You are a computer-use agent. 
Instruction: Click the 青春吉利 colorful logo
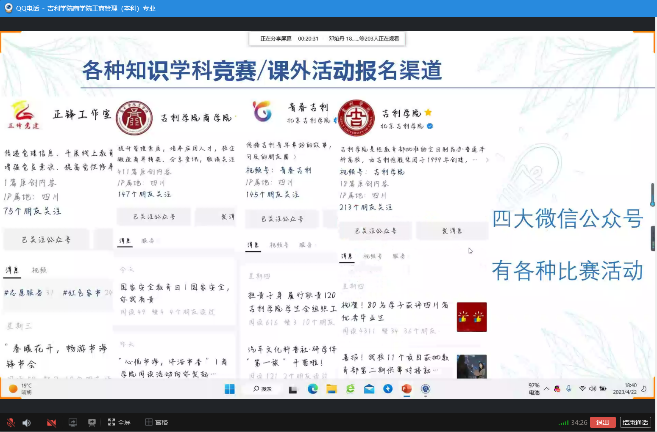tap(262, 110)
